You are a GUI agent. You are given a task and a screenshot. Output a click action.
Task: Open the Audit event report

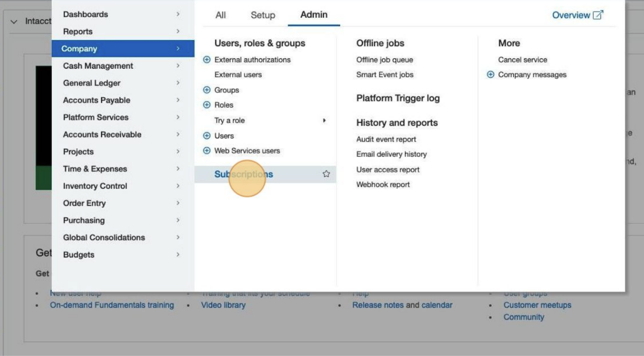[x=386, y=139]
